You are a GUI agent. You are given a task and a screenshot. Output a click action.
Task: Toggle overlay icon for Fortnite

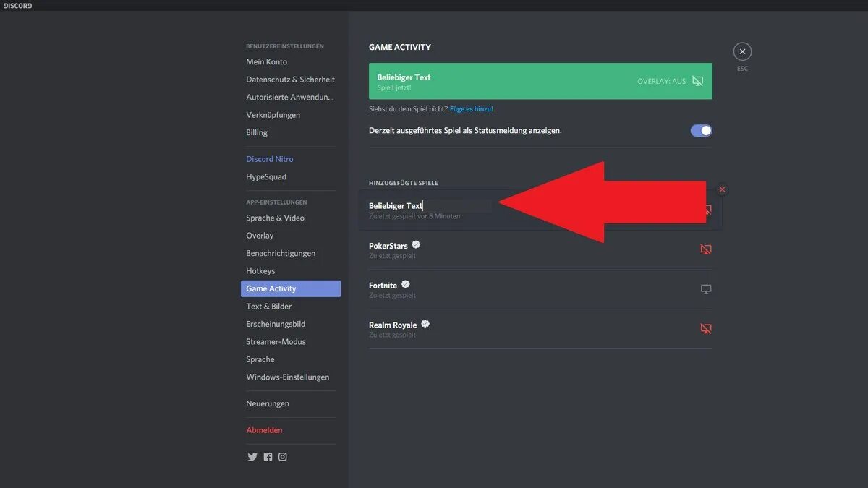(706, 289)
